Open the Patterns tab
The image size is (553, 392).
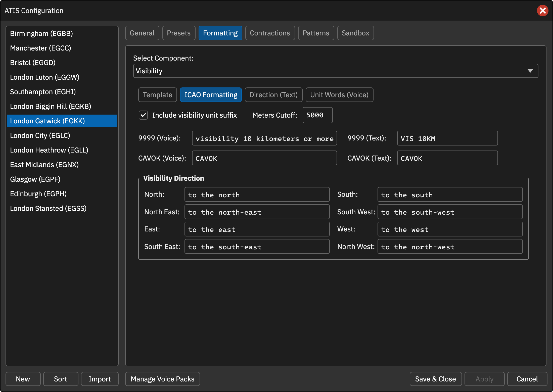coord(316,33)
